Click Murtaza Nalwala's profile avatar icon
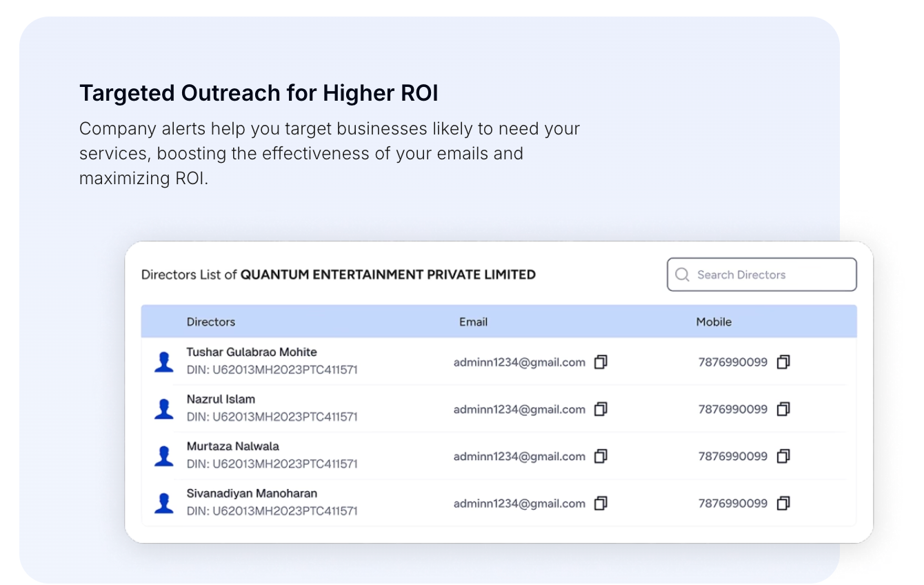This screenshot has height=585, width=924. point(163,456)
